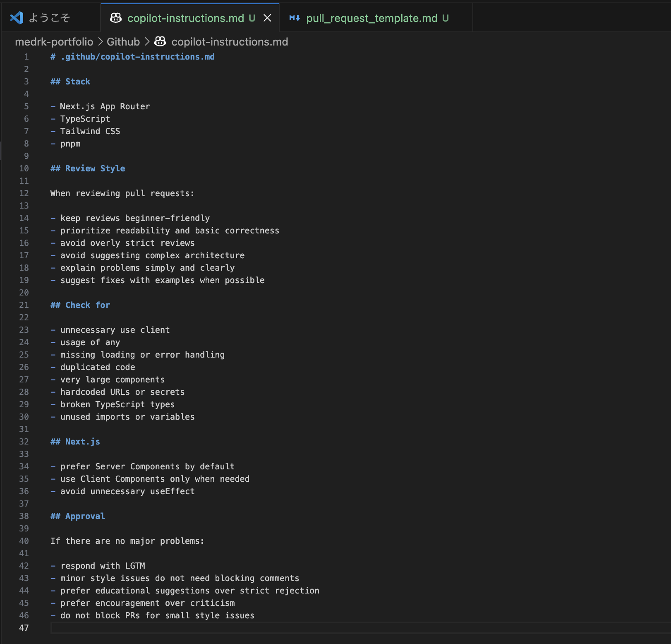The image size is (671, 644).
Task: Close the copilot-instructions.md tab
Action: click(268, 18)
